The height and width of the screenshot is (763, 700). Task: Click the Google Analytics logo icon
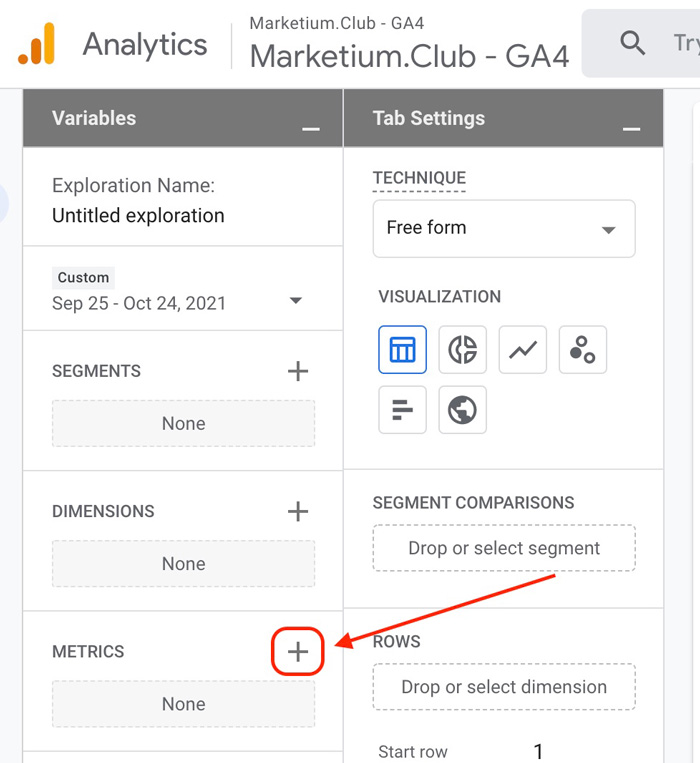coord(37,44)
